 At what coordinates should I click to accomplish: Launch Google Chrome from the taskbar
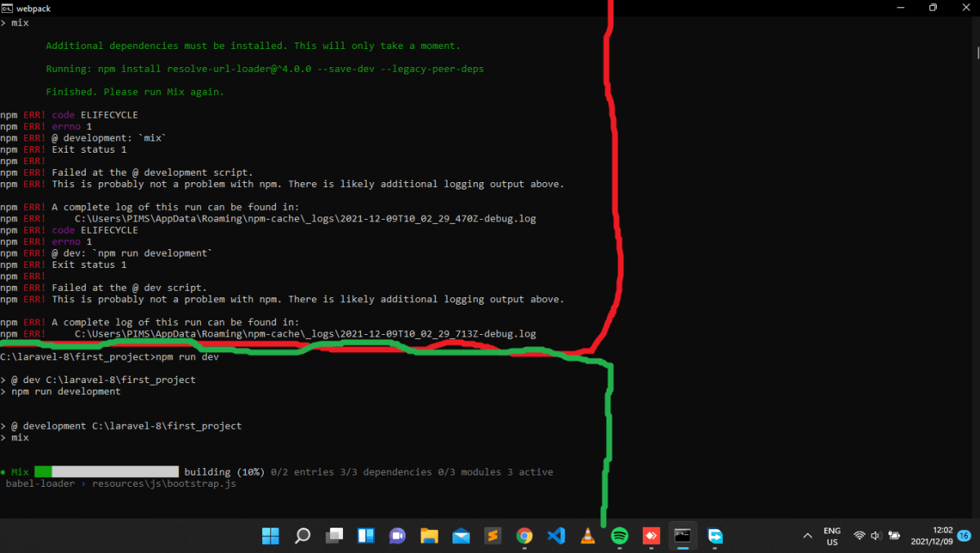point(524,536)
